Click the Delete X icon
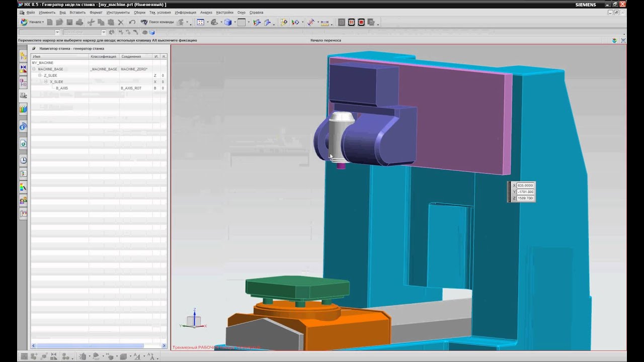 (121, 22)
